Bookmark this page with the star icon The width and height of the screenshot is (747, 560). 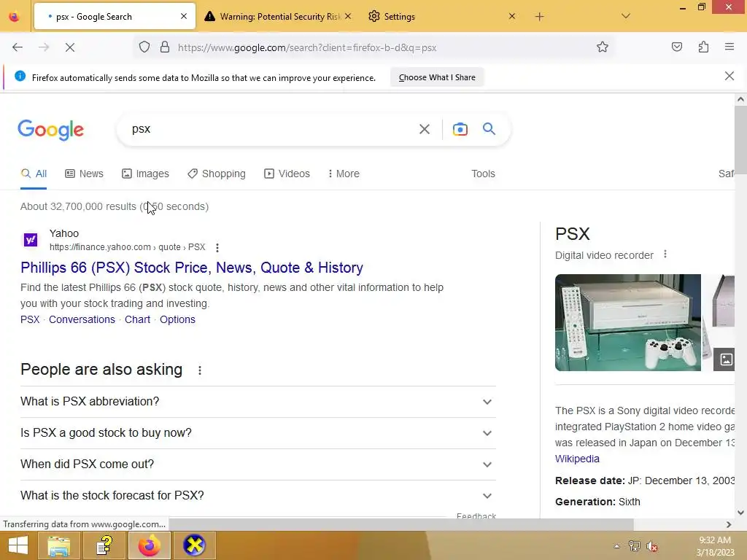(602, 47)
